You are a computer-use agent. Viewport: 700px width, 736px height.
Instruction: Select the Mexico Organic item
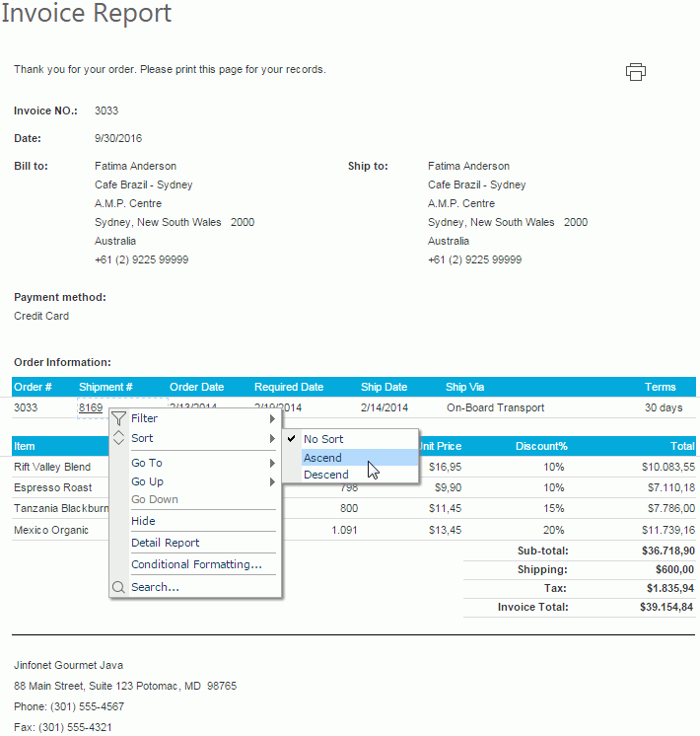pyautogui.click(x=51, y=530)
